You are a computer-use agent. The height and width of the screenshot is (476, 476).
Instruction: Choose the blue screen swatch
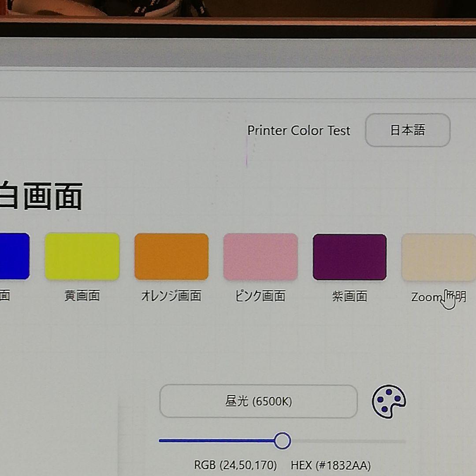coord(13,256)
